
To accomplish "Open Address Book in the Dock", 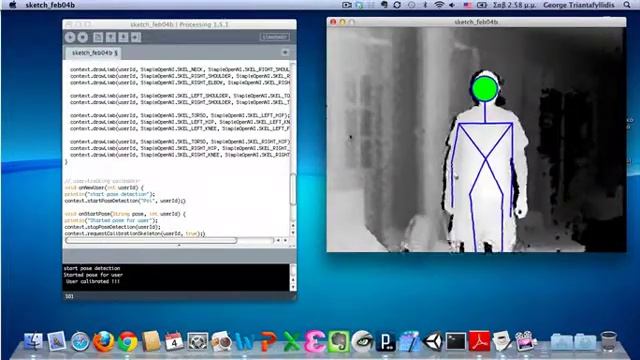I will (151, 341).
